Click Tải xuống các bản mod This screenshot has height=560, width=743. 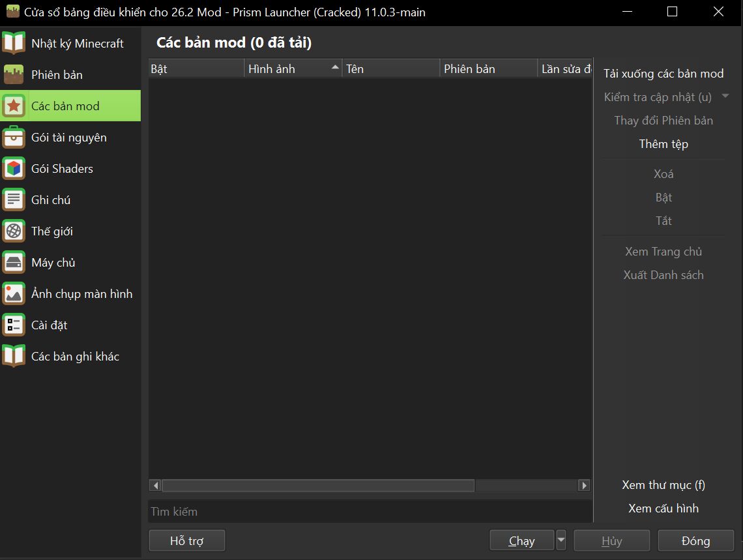pyautogui.click(x=663, y=74)
